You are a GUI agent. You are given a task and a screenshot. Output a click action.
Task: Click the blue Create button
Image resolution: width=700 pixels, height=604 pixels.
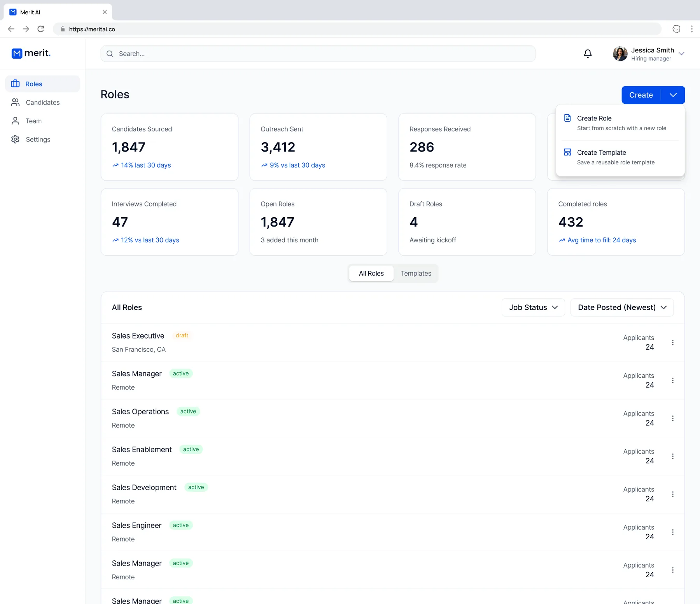(x=641, y=95)
